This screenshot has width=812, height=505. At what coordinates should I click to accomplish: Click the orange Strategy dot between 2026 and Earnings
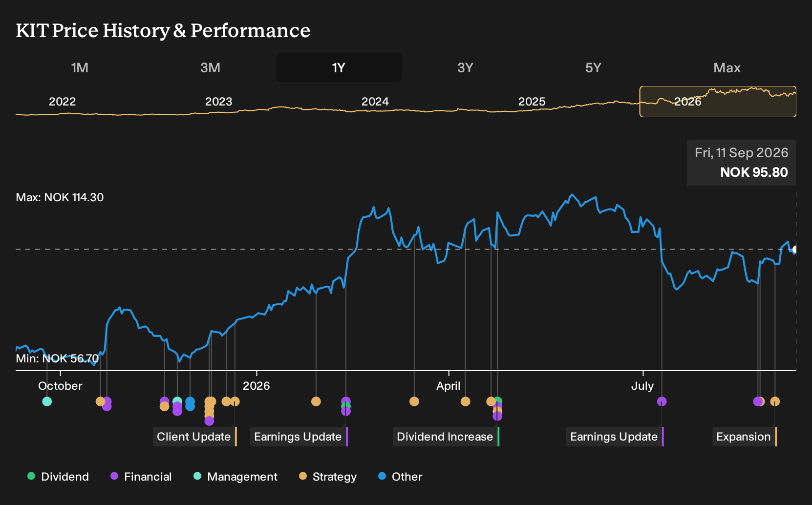pos(316,401)
